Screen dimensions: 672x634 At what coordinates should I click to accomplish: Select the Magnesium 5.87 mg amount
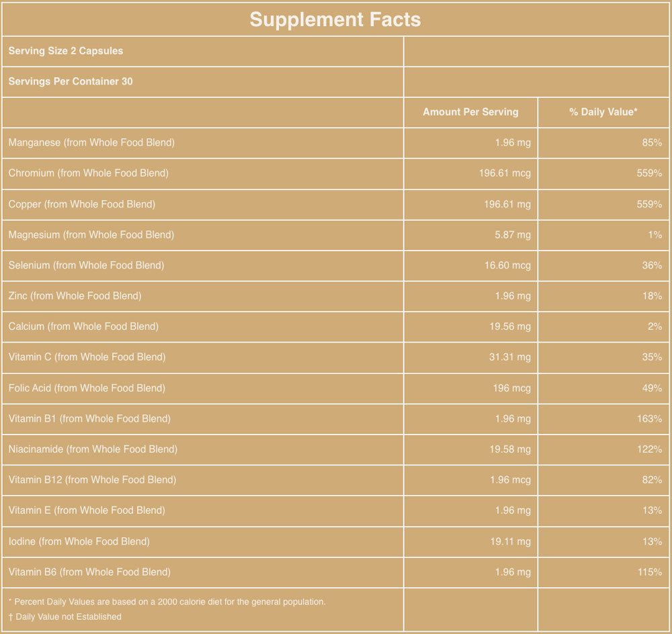pyautogui.click(x=515, y=234)
